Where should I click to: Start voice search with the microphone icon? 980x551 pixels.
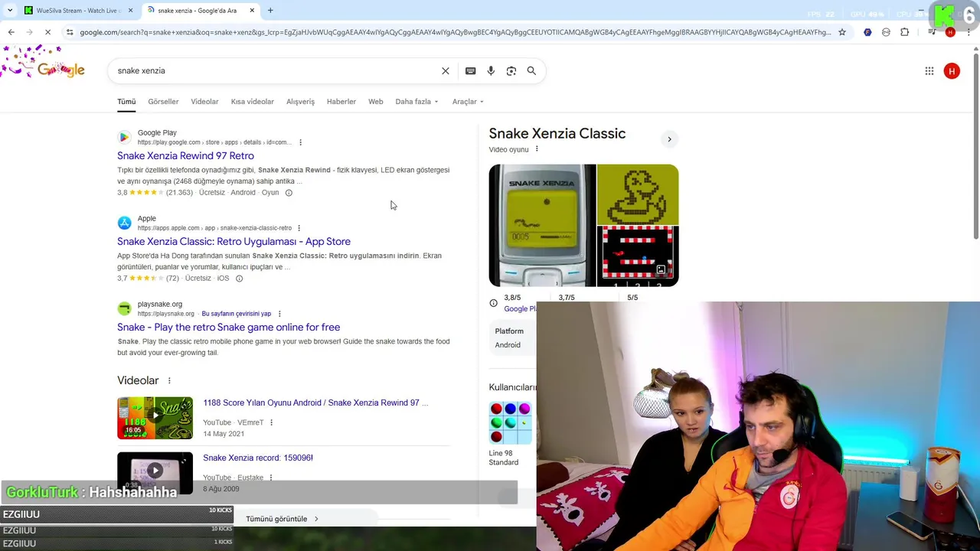click(x=491, y=70)
